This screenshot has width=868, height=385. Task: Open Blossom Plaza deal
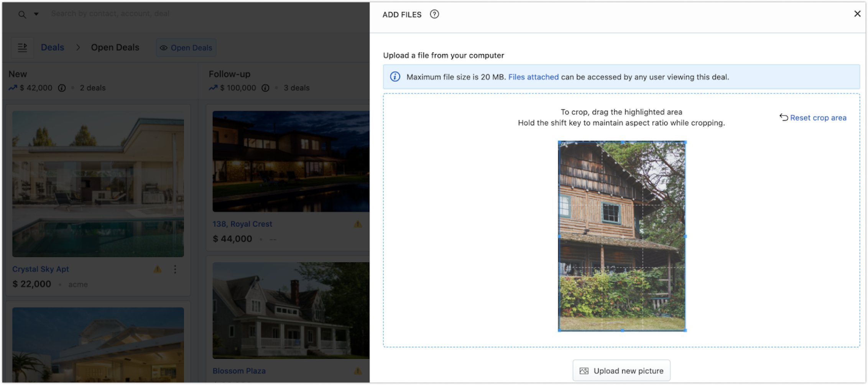(239, 371)
